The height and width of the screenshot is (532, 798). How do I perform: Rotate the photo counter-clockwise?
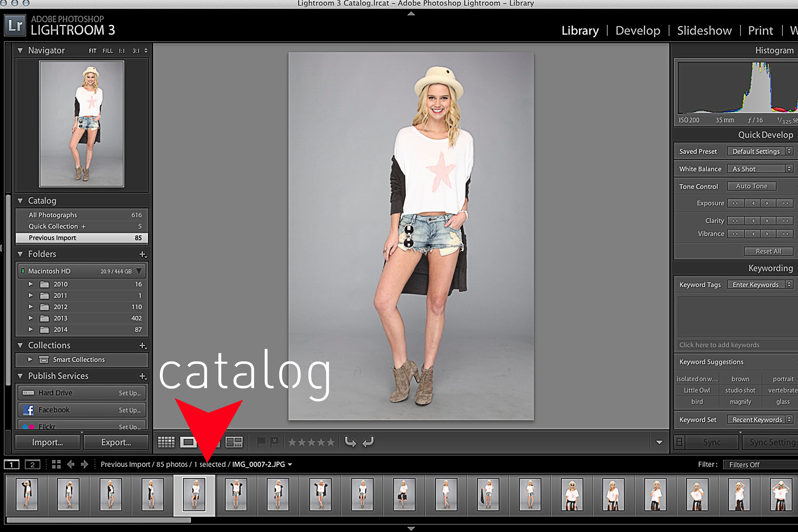pyautogui.click(x=350, y=442)
